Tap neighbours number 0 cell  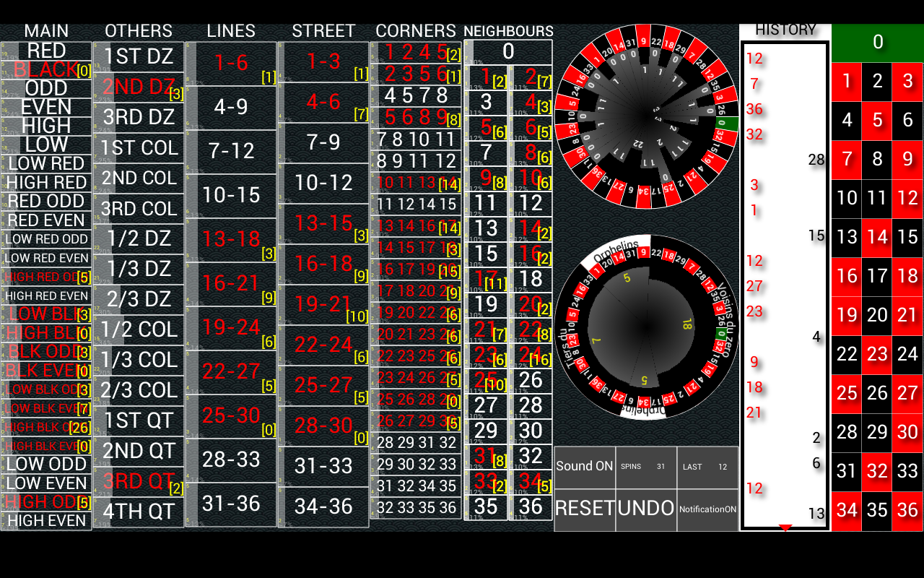(x=508, y=51)
